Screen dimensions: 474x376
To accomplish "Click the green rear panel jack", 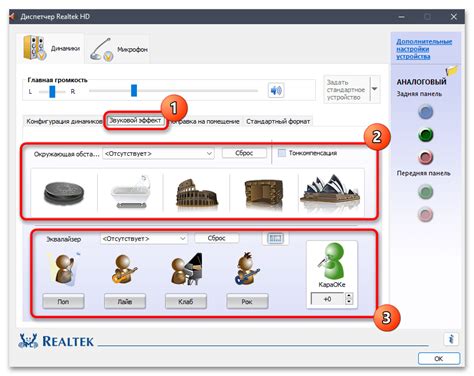I will click(x=426, y=135).
